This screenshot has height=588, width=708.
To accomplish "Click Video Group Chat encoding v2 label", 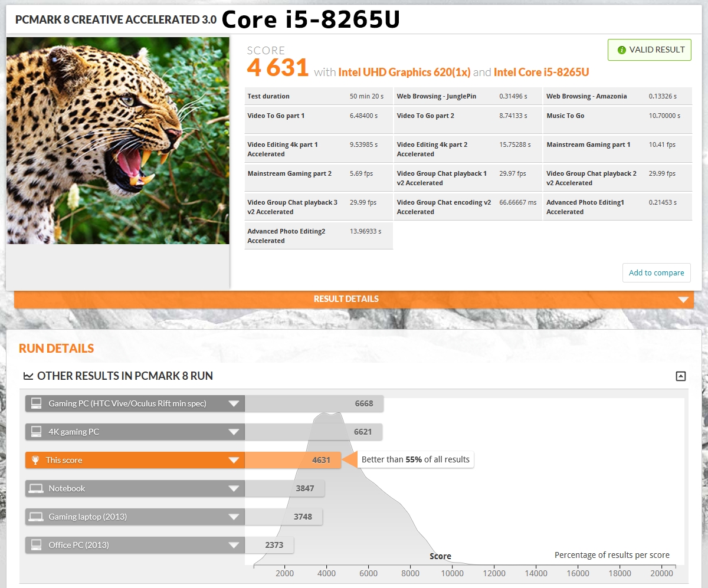I will coord(444,207).
